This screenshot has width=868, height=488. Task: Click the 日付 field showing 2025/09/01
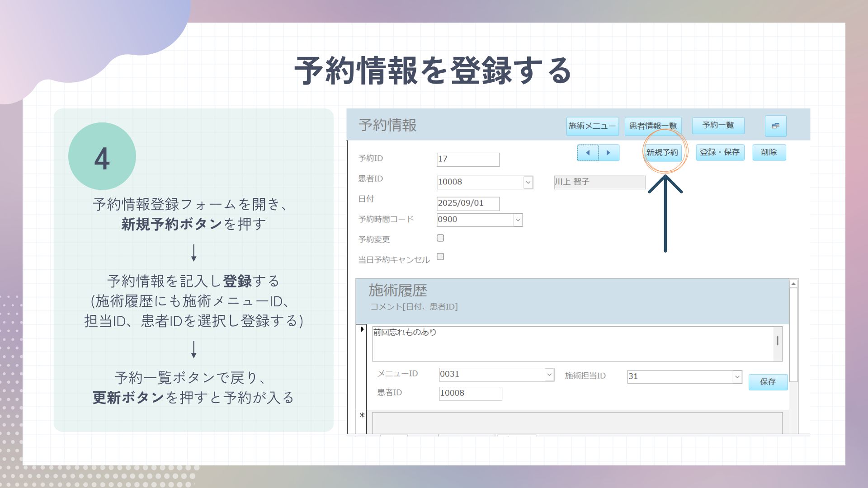click(467, 203)
